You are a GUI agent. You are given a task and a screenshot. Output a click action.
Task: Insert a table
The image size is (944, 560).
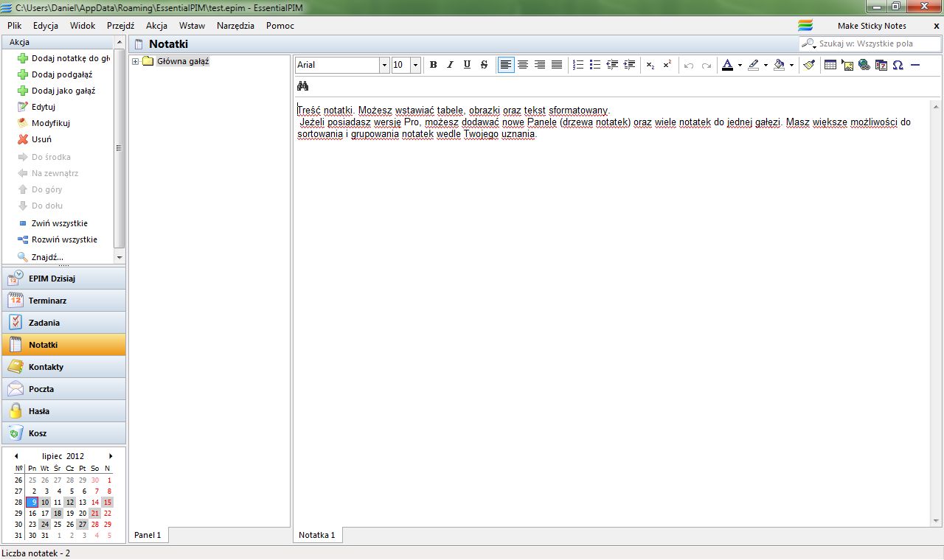(830, 65)
